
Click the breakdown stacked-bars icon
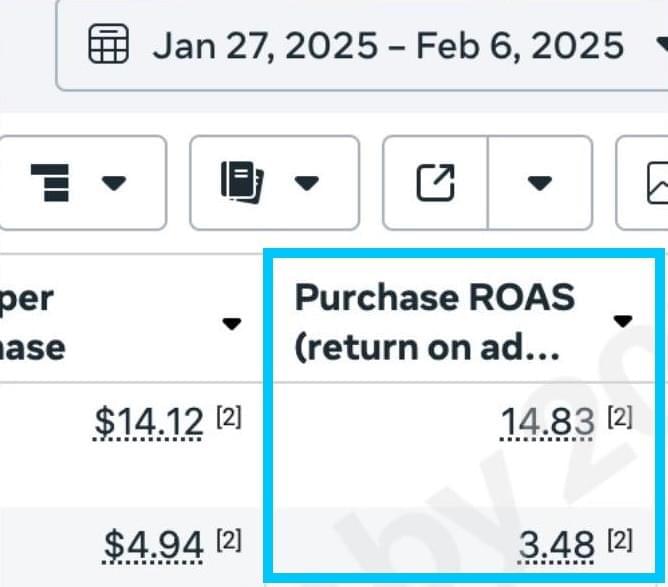tap(50, 182)
